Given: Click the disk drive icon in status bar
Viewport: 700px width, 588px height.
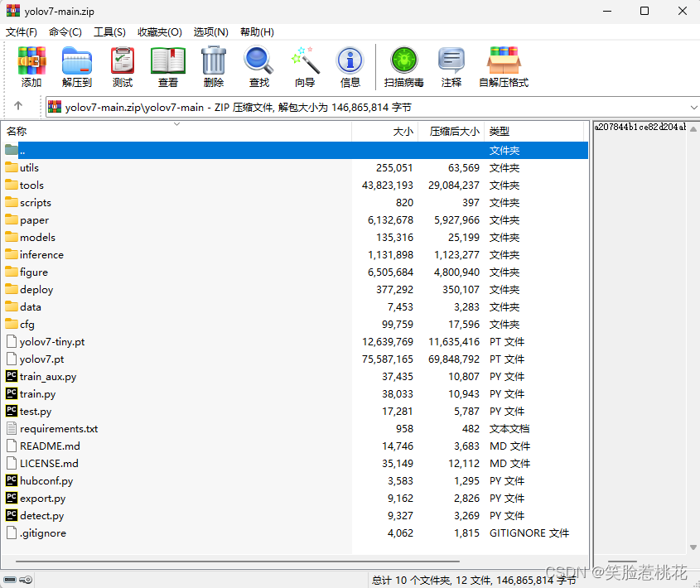Looking at the screenshot, I should tap(10, 580).
